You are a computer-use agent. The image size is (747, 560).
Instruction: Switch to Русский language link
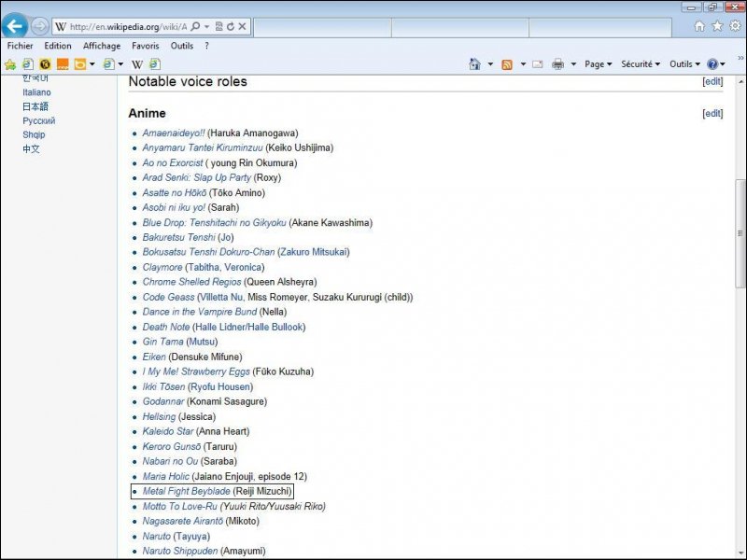point(39,120)
